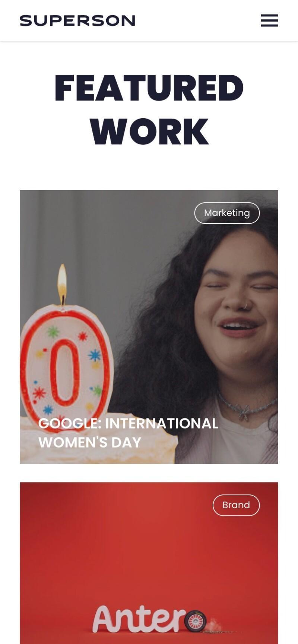This screenshot has height=644, width=298.
Task: Click the tire wheel in Antero logo
Action: [195, 621]
